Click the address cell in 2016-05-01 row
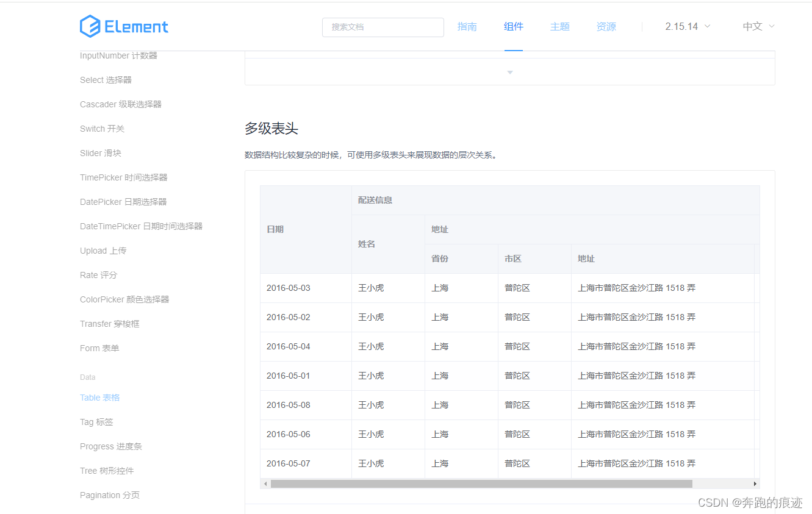Screen dimensions: 812x514 coord(663,376)
